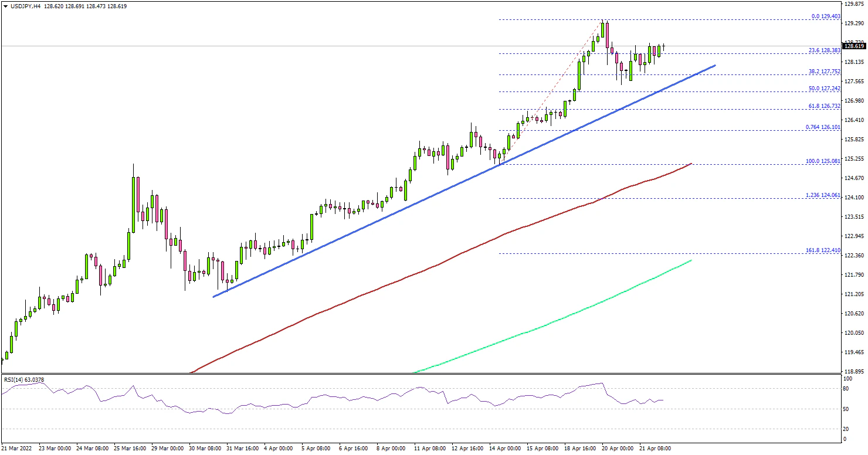
Task: Click the 23.6 Fibonacci label at 128.383
Action: pyautogui.click(x=824, y=50)
